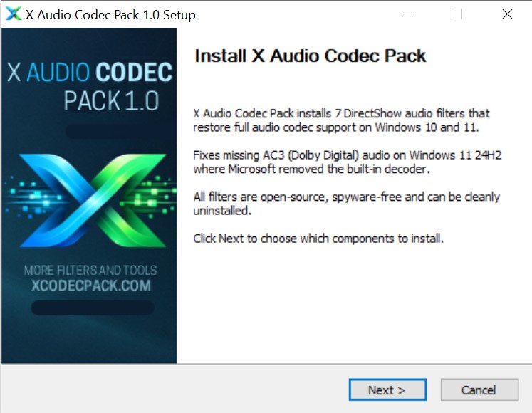Image resolution: width=532 pixels, height=413 pixels.
Task: Click the grayed-out maximize box
Action: [x=457, y=14]
